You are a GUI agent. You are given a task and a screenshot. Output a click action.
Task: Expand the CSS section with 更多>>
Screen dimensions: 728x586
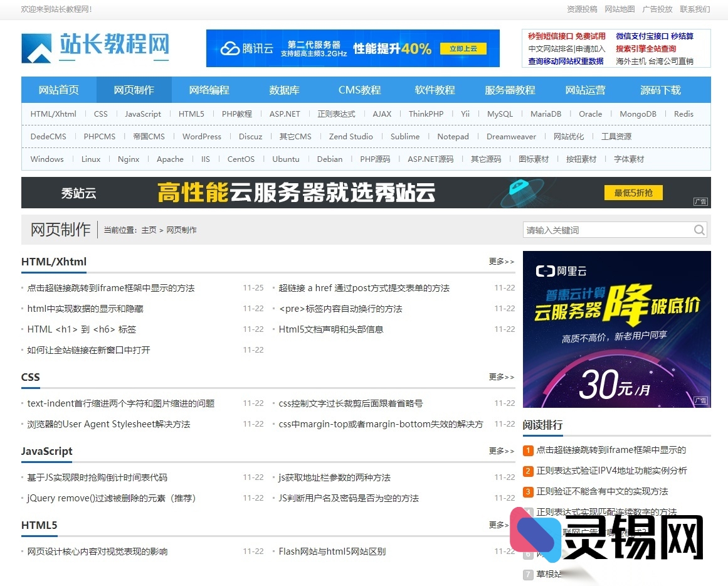point(500,376)
